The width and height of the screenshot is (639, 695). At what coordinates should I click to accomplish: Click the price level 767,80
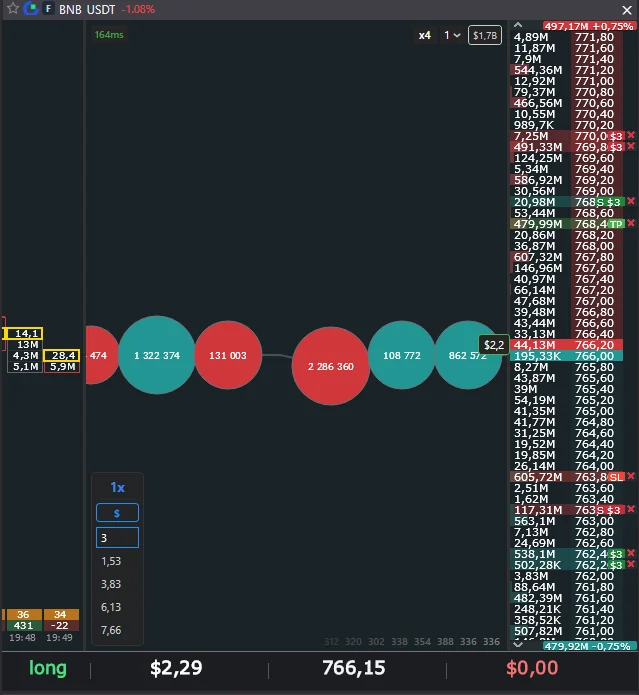(595, 257)
